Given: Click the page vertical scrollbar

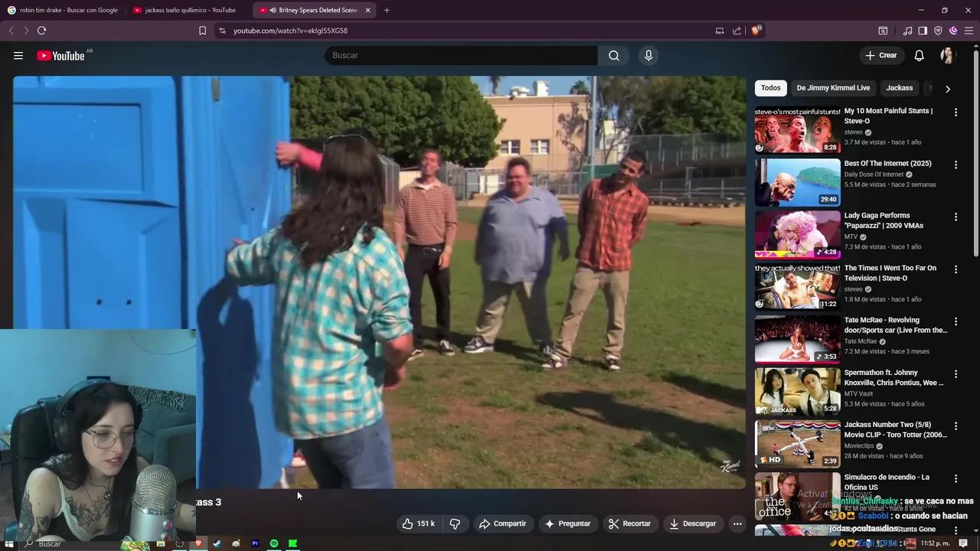Looking at the screenshot, I should click(975, 153).
